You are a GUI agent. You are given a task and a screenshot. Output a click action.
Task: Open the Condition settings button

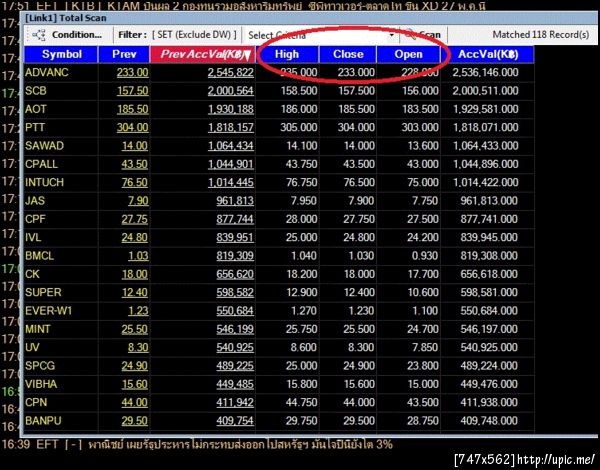(68, 35)
